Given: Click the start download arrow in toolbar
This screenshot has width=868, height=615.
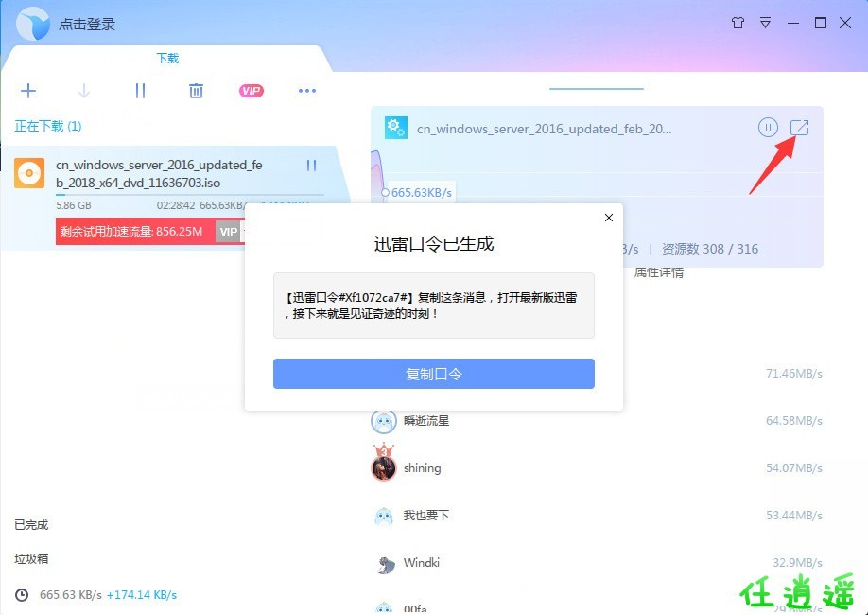Looking at the screenshot, I should [84, 91].
